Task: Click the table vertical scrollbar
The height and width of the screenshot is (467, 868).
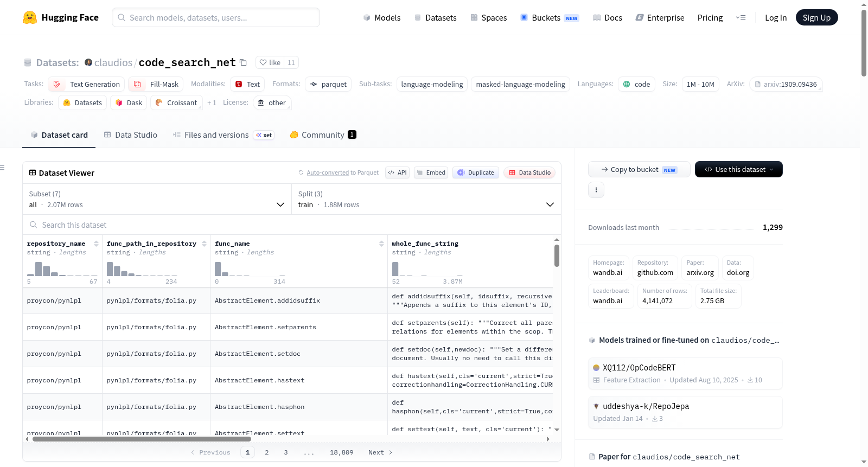Action: coord(557,255)
